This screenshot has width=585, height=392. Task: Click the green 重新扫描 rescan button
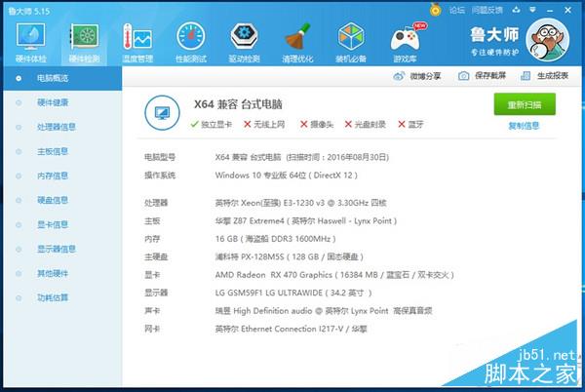point(525,104)
